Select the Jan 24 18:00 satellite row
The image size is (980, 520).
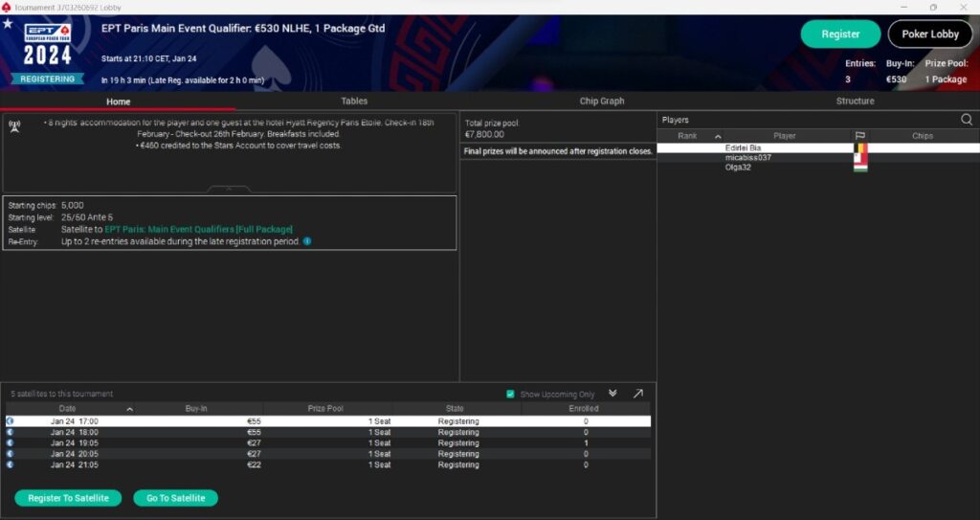[328, 432]
